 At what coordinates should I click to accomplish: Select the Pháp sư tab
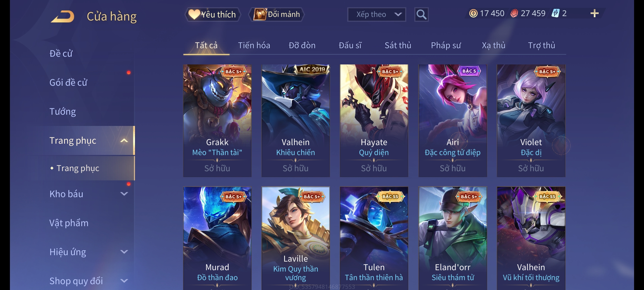pyautogui.click(x=446, y=45)
